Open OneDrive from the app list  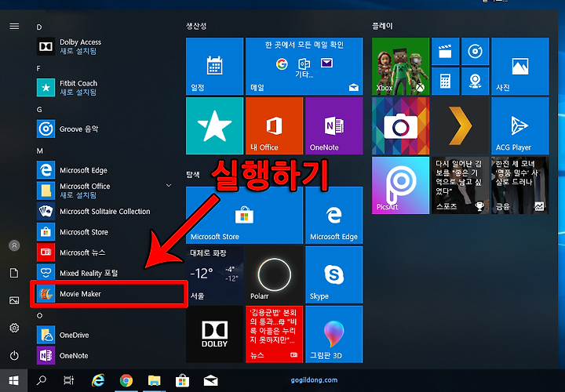pyautogui.click(x=104, y=335)
